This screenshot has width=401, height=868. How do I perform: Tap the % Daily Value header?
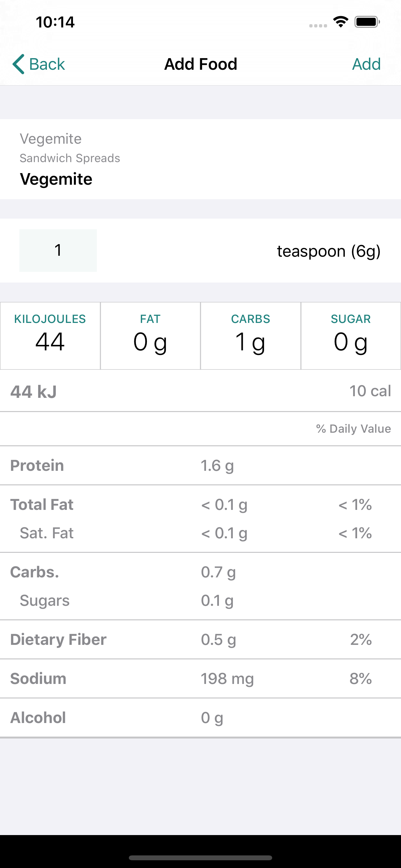(x=354, y=429)
